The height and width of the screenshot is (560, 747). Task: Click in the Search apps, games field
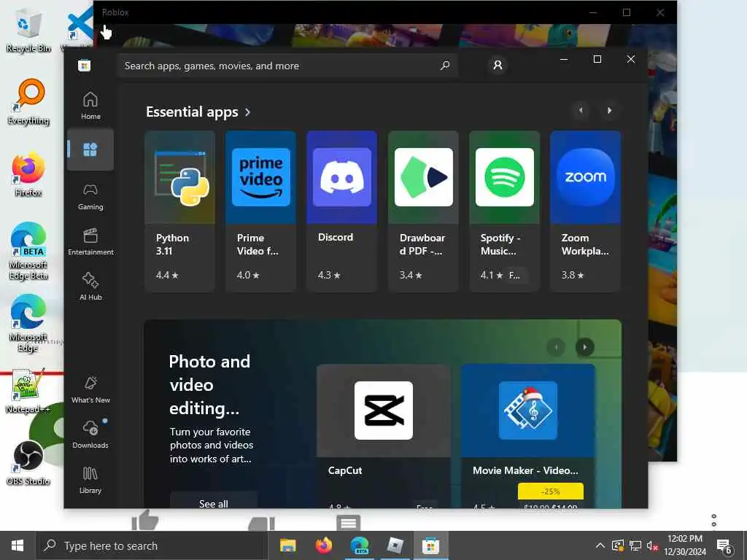click(x=287, y=66)
